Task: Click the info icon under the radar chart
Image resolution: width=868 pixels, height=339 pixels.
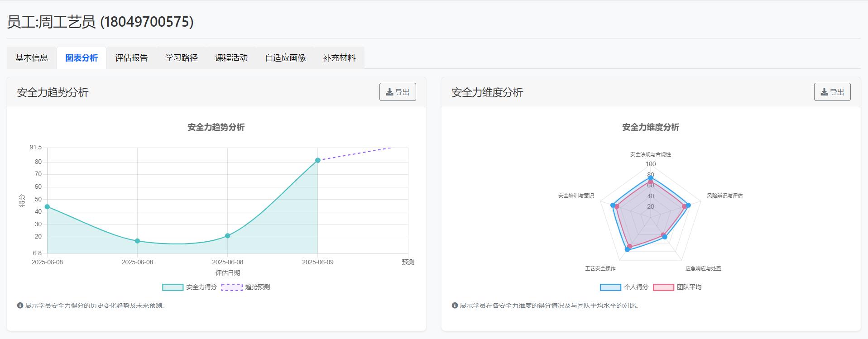Action: click(x=455, y=306)
